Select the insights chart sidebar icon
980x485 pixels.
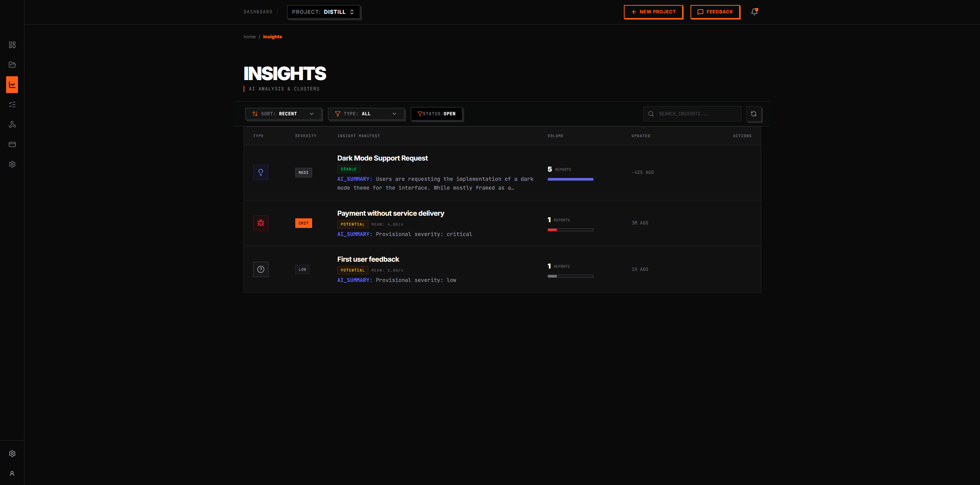12,85
